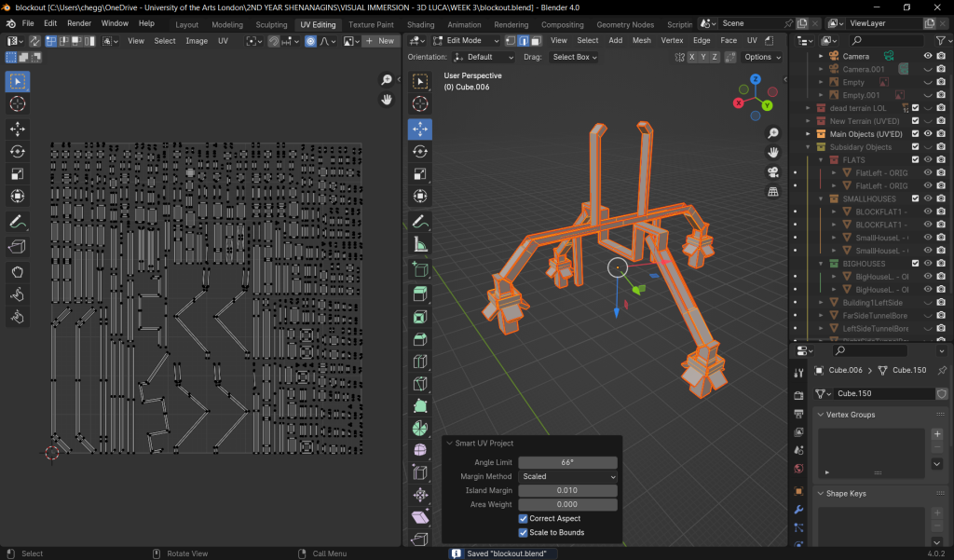Collapse the Smart UV Project panel

[450, 444]
